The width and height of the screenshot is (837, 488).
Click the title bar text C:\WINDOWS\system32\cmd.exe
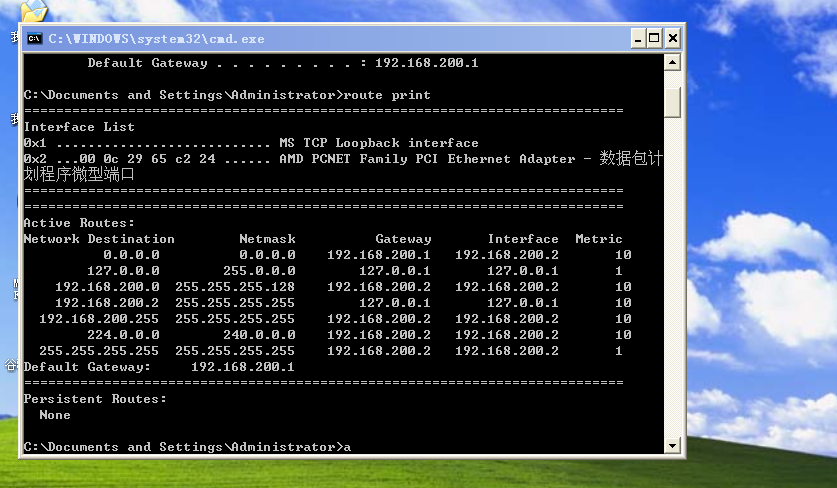(156, 39)
